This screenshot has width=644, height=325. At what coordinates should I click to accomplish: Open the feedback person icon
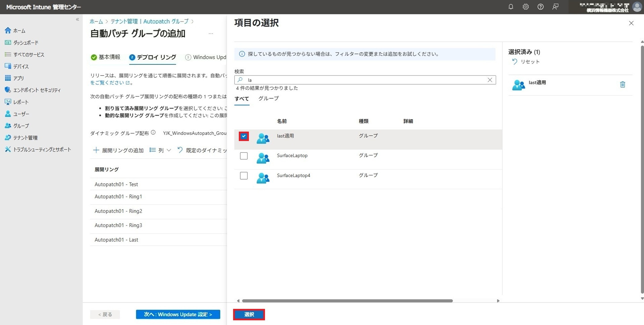pyautogui.click(x=555, y=7)
